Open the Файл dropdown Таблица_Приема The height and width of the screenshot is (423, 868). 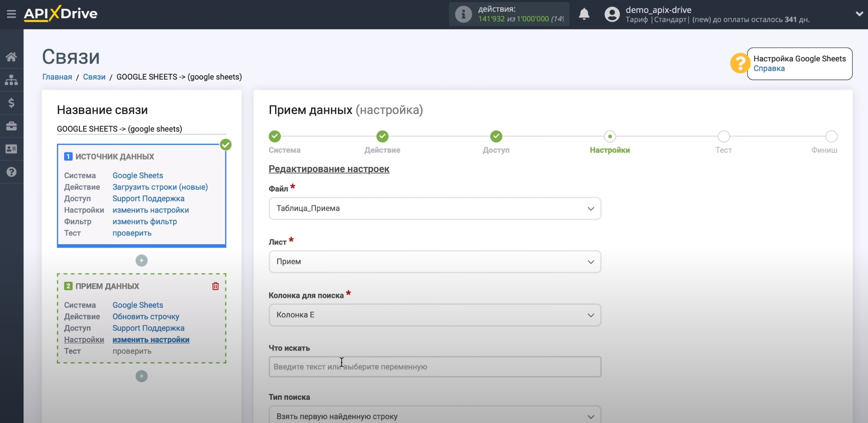point(435,209)
